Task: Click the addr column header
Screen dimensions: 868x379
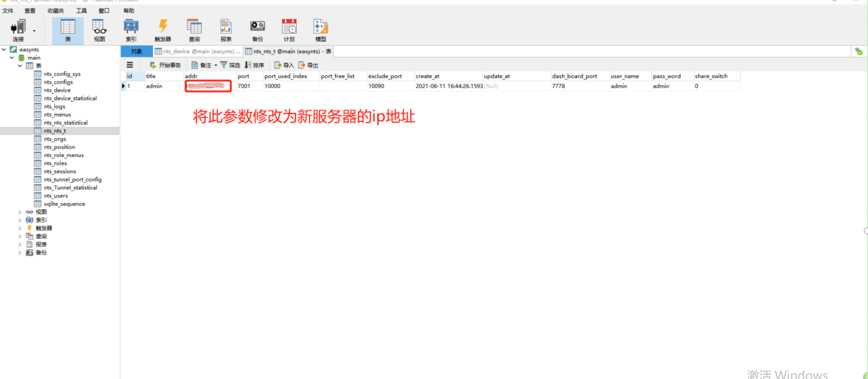Action: (210, 76)
